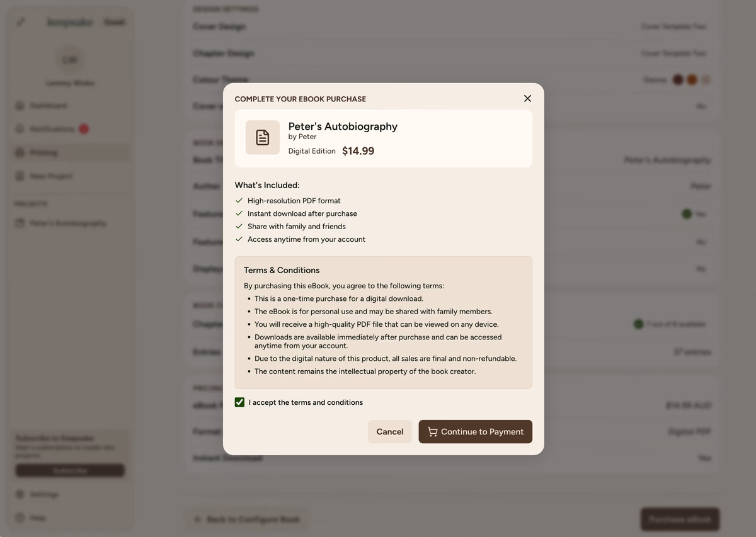This screenshot has height=537, width=756.
Task: Click the Purchase eBook button
Action: tap(680, 519)
